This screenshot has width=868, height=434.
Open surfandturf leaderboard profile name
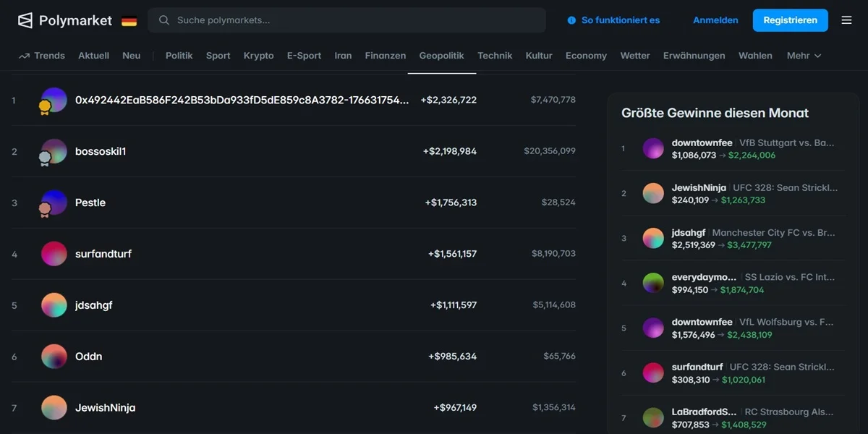pos(103,254)
